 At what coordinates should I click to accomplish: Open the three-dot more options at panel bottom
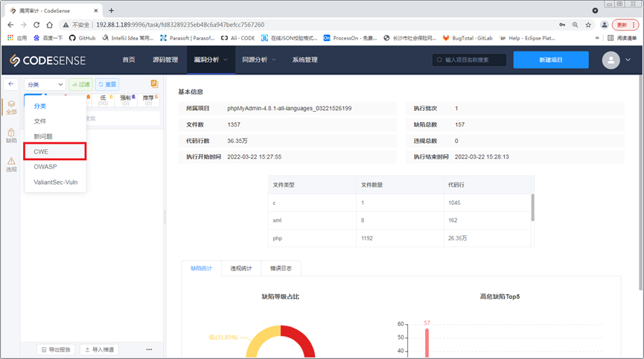coord(149,349)
